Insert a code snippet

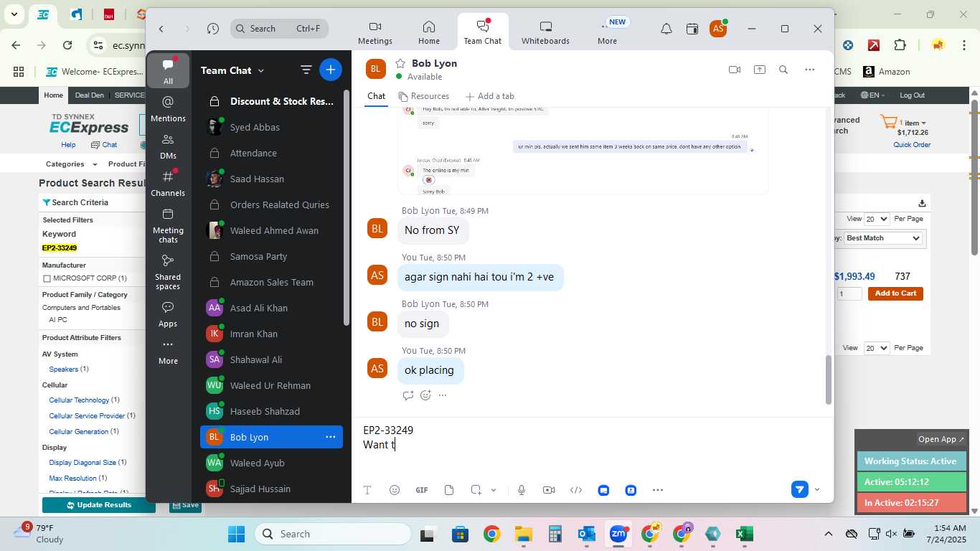tap(576, 490)
